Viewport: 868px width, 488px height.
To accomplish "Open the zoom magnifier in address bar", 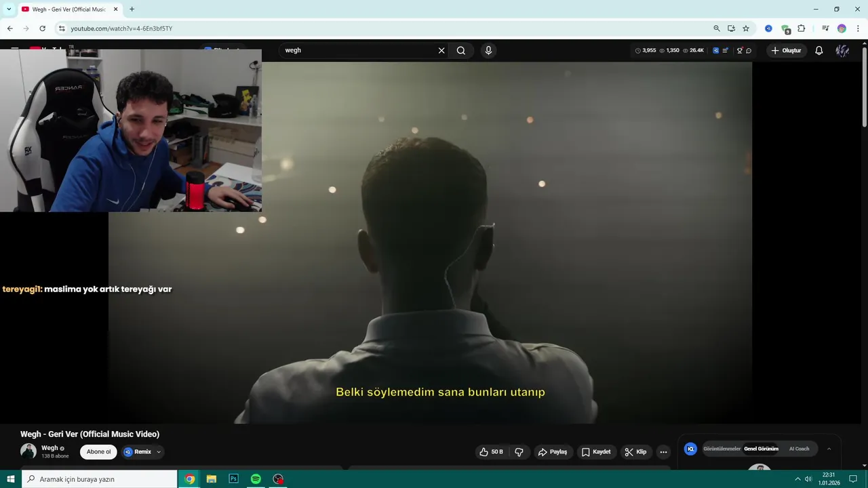I will pos(717,28).
